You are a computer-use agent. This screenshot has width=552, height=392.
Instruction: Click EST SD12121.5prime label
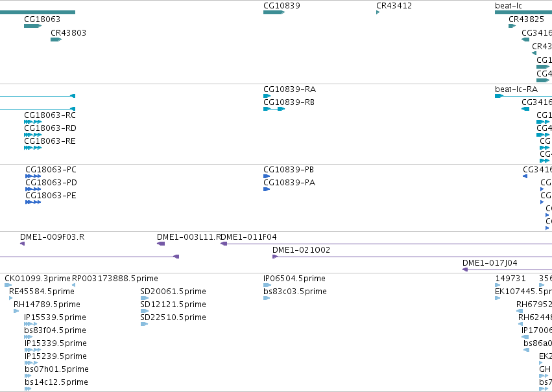(173, 305)
